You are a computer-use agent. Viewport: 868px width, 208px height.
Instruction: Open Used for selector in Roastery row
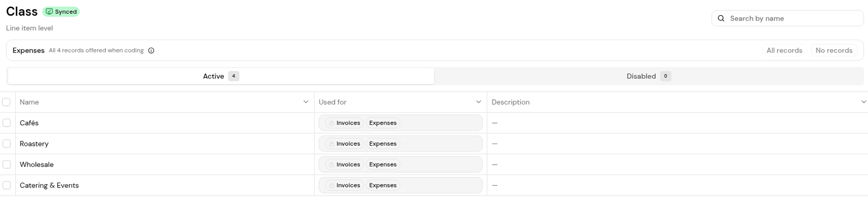click(x=400, y=144)
